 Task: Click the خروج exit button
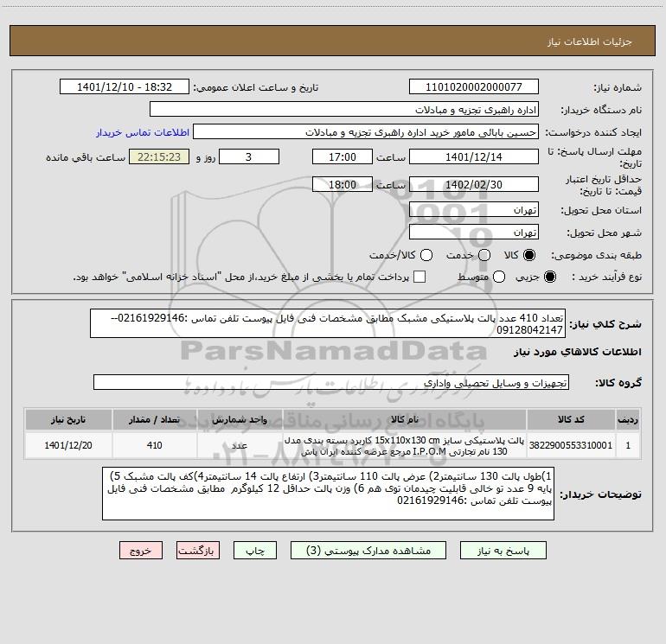click(141, 551)
